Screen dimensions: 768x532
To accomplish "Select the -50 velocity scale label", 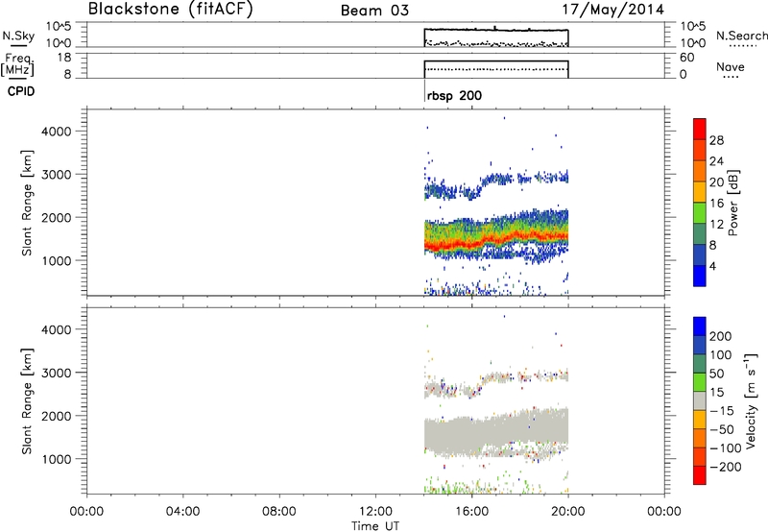I will [722, 429].
